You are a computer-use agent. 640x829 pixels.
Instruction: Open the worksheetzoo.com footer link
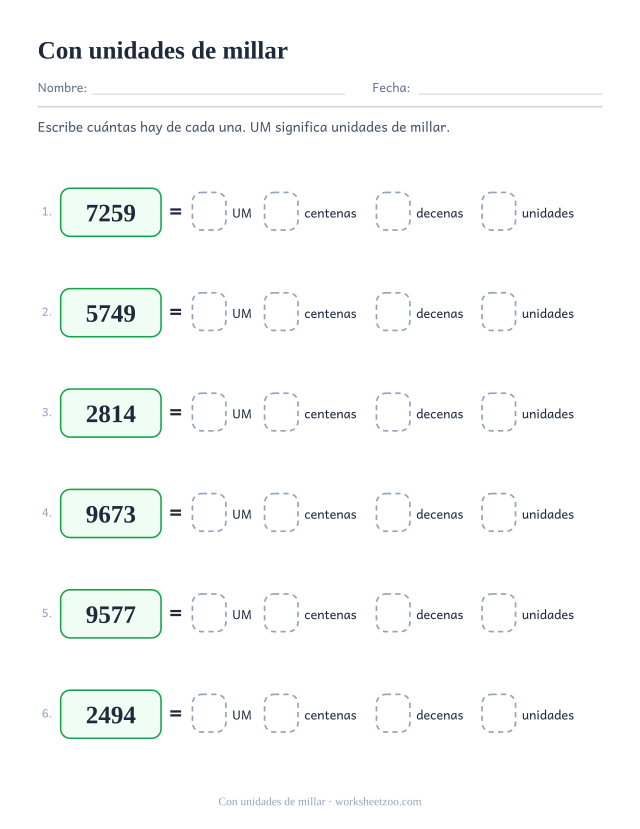coord(378,802)
